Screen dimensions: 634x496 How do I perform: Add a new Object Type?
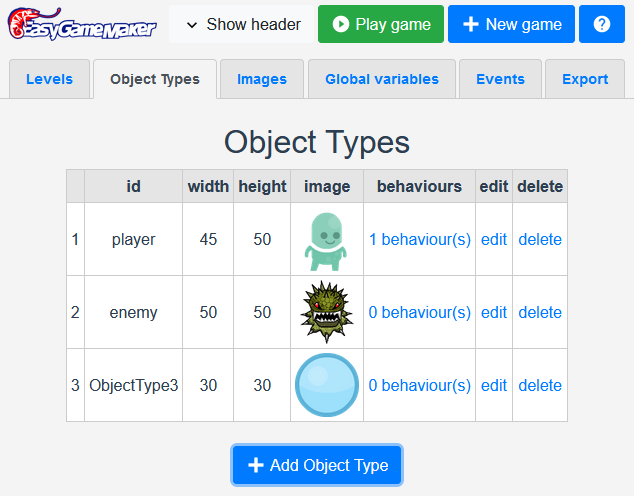(317, 465)
